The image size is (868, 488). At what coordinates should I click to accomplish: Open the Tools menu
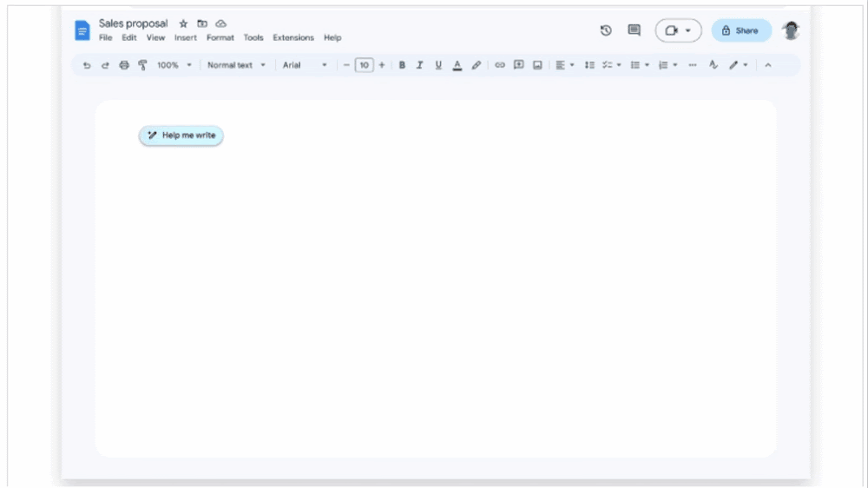tap(253, 37)
